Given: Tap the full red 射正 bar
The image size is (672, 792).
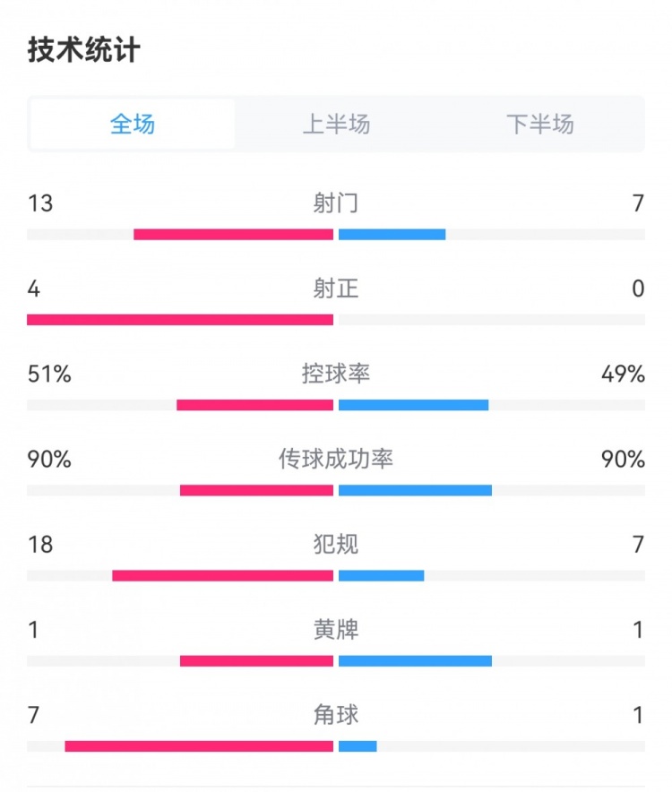Looking at the screenshot, I should coord(180,320).
